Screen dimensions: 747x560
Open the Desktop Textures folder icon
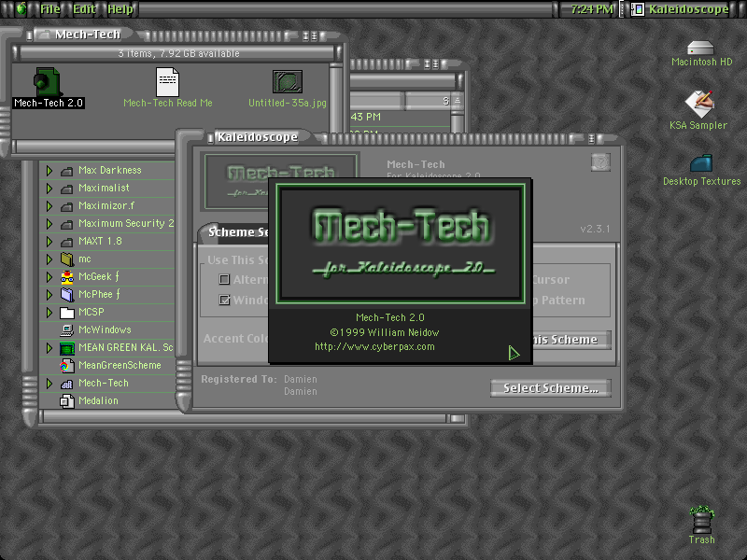click(701, 163)
